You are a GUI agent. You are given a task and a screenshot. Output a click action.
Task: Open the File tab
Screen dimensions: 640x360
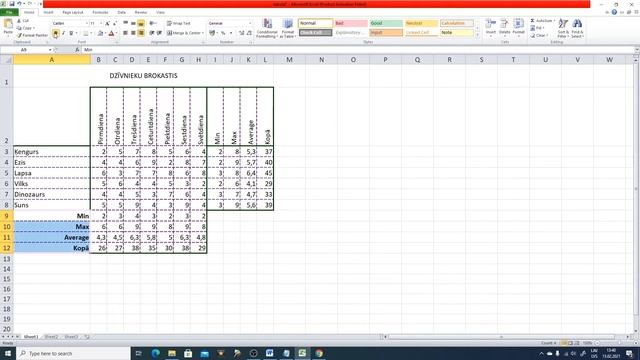(x=9, y=12)
